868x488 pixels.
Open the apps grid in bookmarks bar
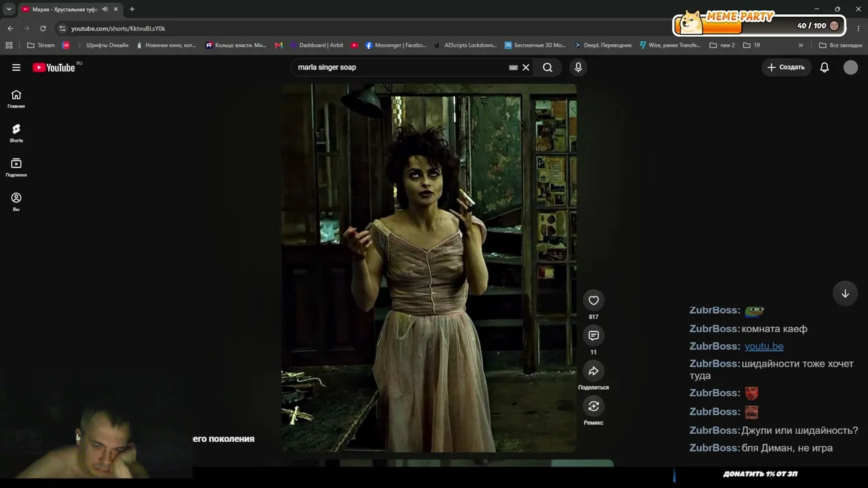(9, 45)
